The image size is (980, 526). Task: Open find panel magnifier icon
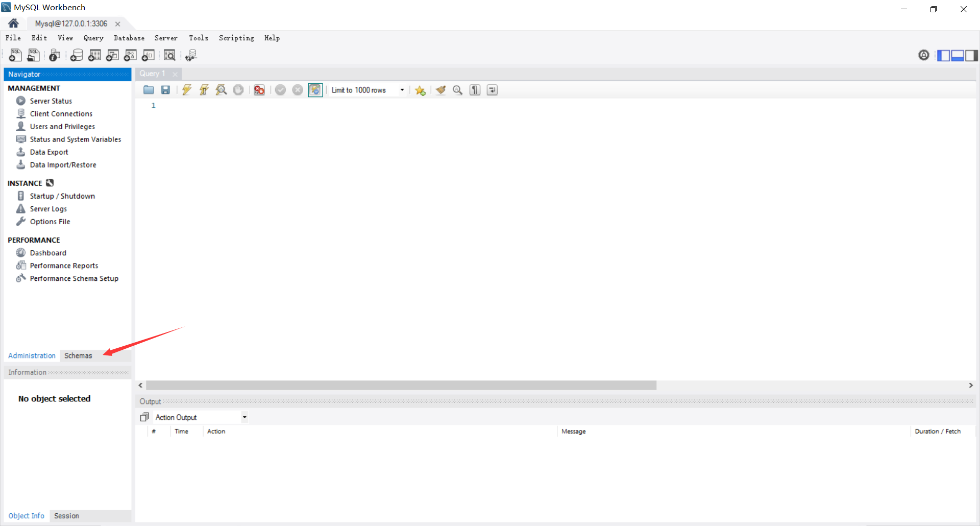click(x=458, y=90)
